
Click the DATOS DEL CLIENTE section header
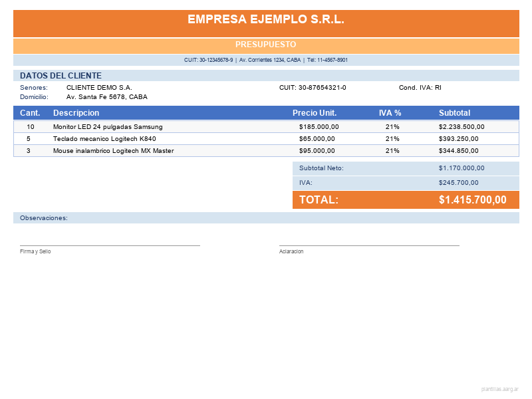(x=61, y=76)
